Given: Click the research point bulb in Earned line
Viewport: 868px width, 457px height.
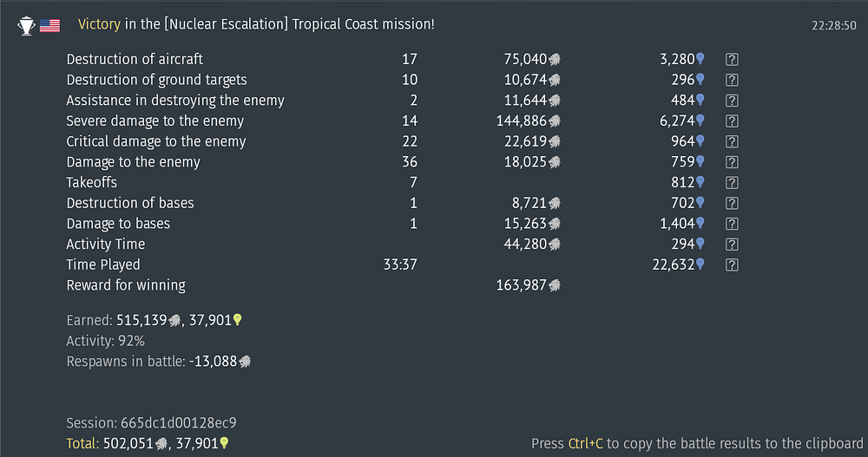Looking at the screenshot, I should pos(238,321).
